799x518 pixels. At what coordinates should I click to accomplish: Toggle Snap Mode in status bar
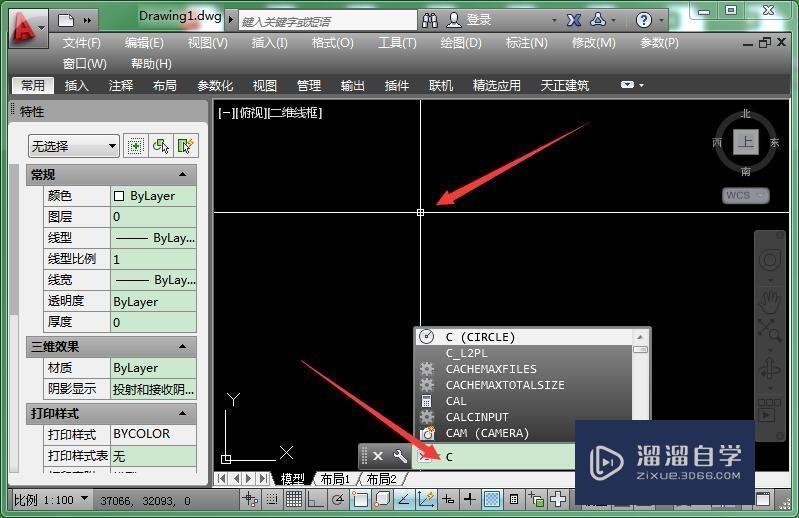[x=272, y=500]
